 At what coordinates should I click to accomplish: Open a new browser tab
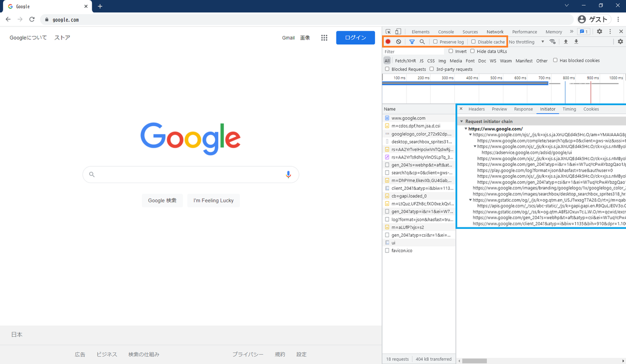(x=100, y=6)
